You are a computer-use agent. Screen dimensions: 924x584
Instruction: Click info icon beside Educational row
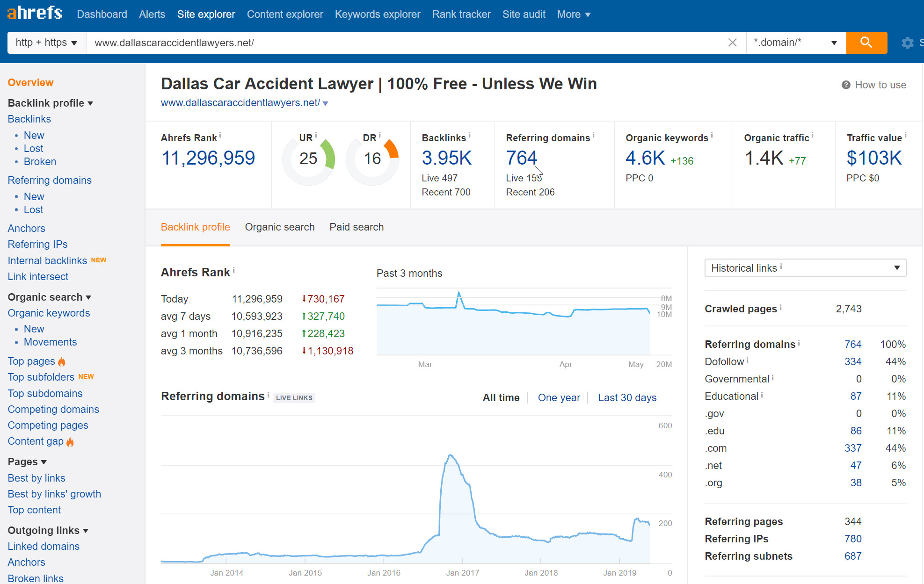click(762, 395)
